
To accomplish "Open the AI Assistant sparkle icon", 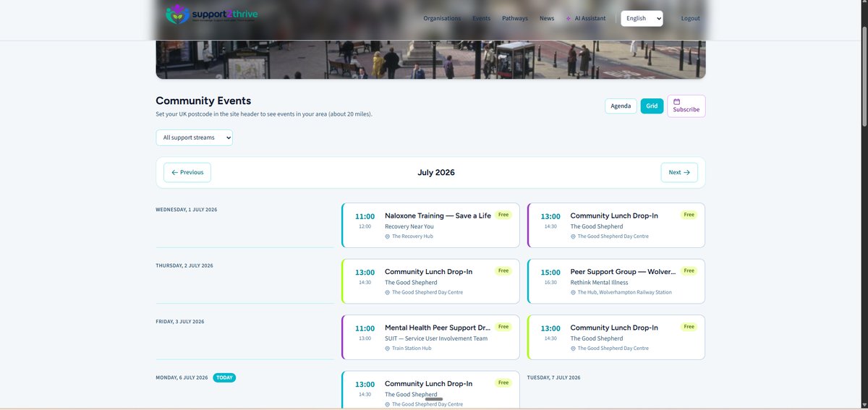I will pyautogui.click(x=569, y=18).
